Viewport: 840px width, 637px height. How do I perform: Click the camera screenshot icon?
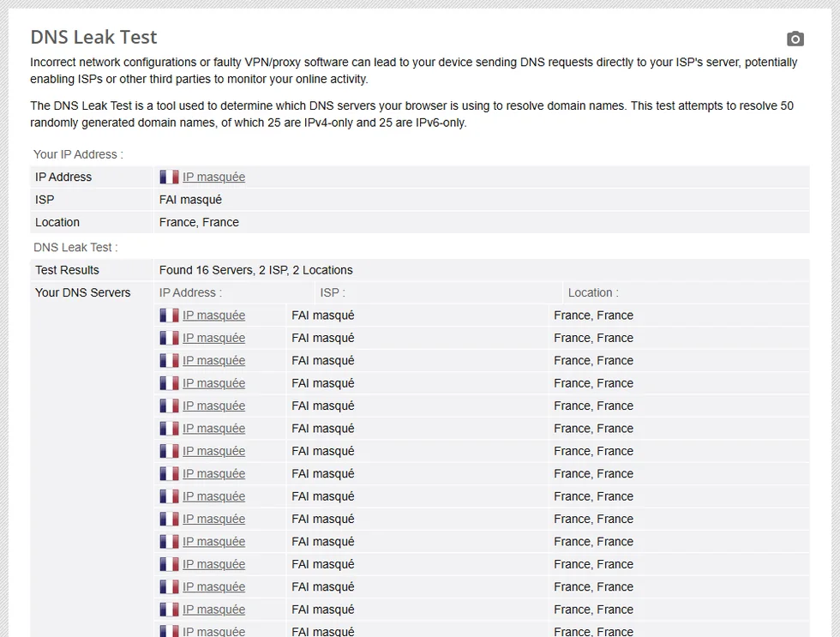click(x=795, y=39)
